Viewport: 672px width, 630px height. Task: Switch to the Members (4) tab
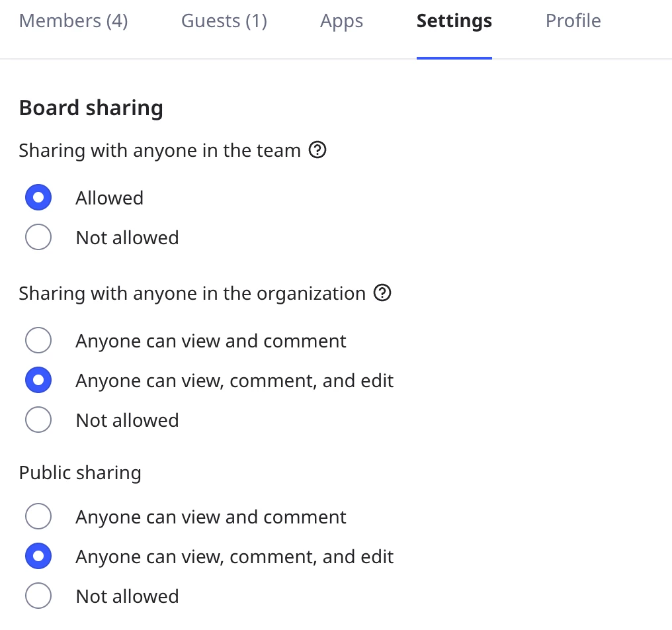(73, 21)
